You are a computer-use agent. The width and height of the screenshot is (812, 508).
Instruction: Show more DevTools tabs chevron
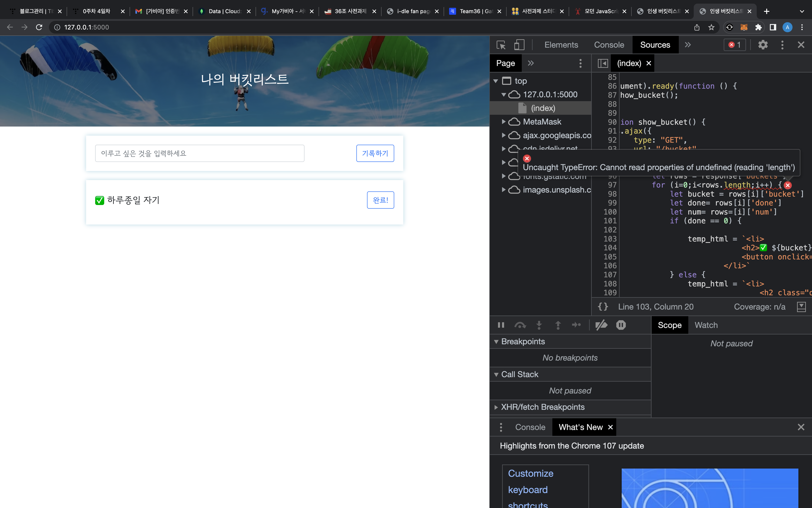[688, 45]
